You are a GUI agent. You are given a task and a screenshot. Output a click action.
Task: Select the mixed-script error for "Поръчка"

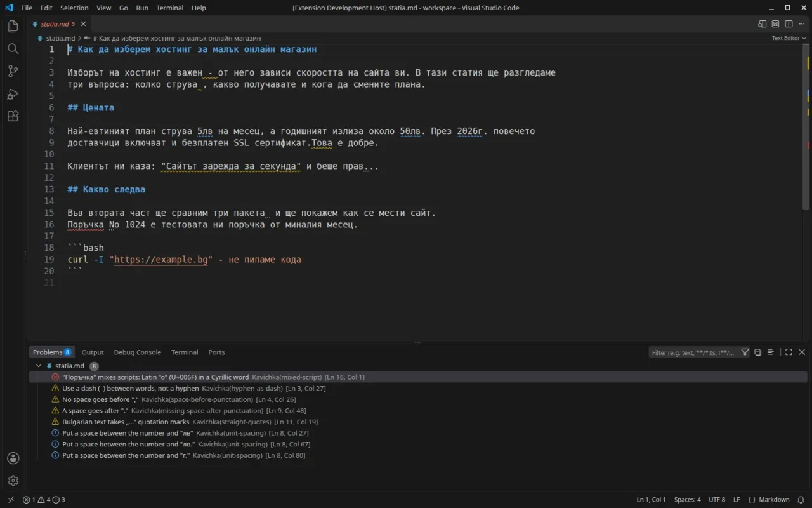point(419,377)
